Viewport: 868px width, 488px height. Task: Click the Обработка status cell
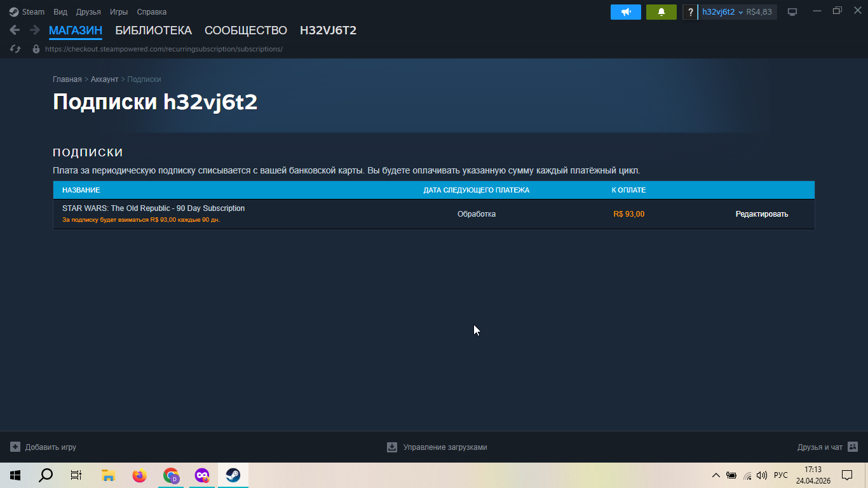477,214
